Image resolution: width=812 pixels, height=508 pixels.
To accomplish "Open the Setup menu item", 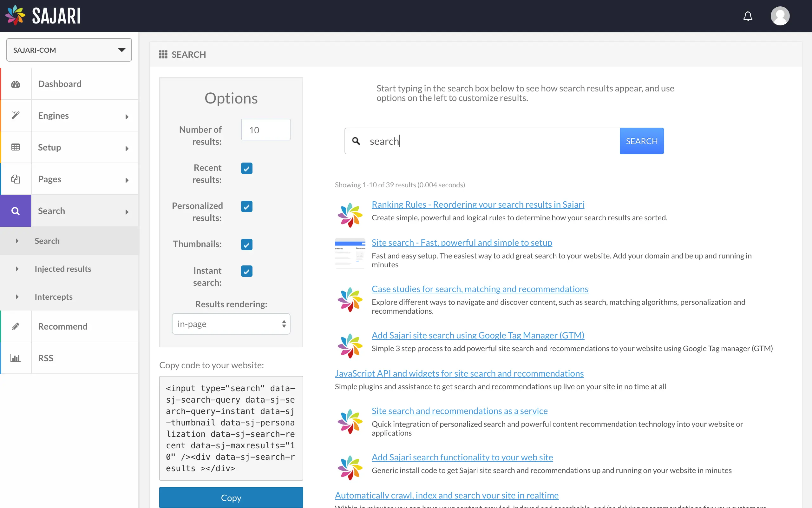I will [x=69, y=147].
